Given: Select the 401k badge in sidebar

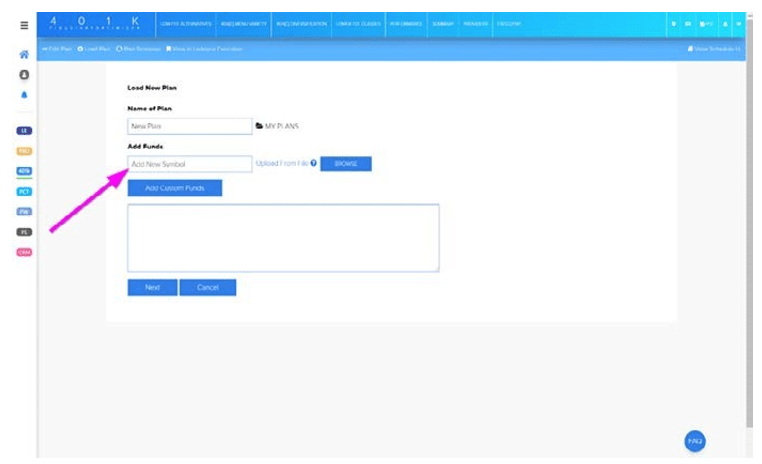Looking at the screenshot, I should pos(24,171).
